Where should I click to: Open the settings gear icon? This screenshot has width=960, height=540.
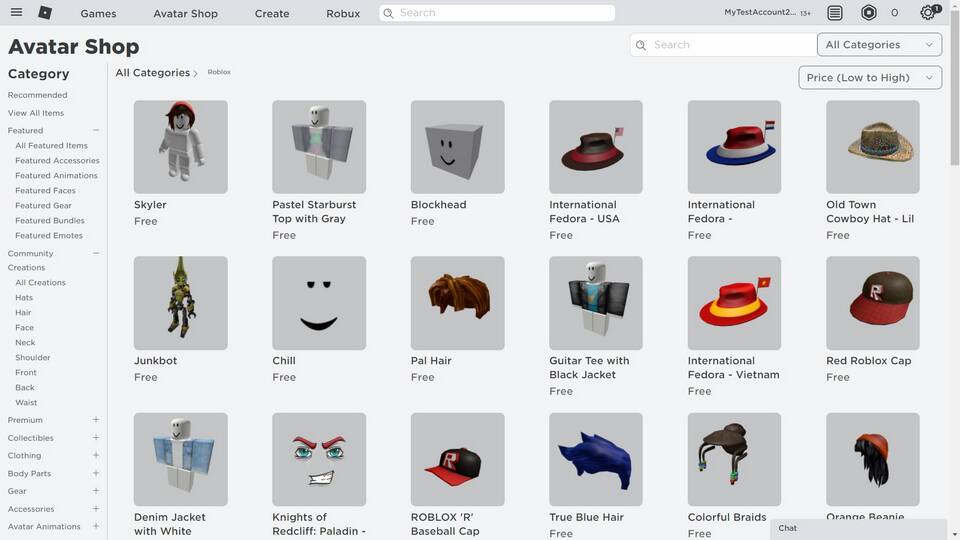[x=928, y=12]
